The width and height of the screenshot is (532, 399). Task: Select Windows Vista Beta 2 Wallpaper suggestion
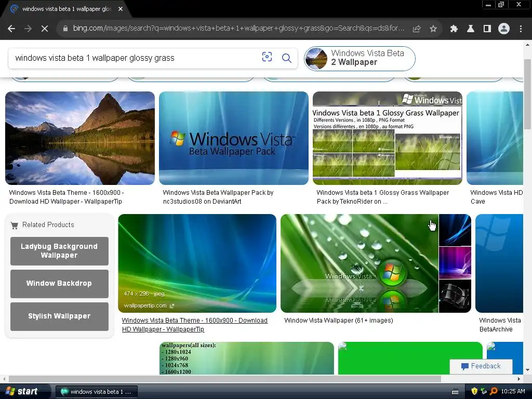[x=360, y=58]
